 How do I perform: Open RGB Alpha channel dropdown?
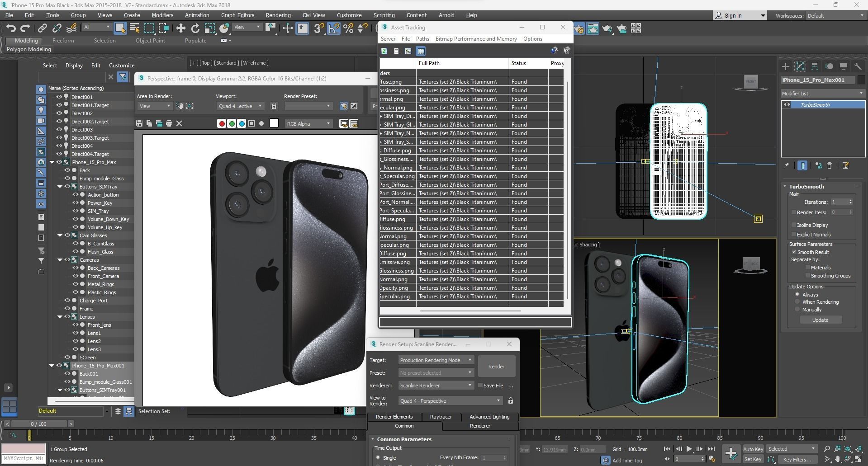[x=308, y=123]
